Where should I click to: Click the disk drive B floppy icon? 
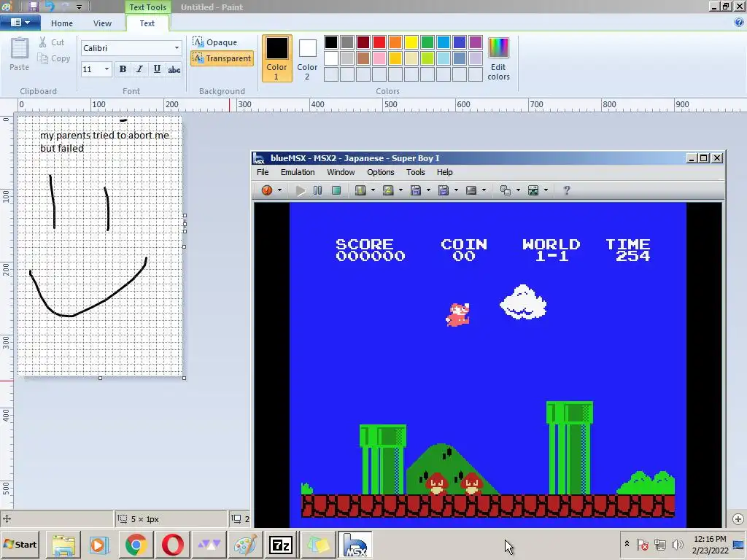point(443,190)
